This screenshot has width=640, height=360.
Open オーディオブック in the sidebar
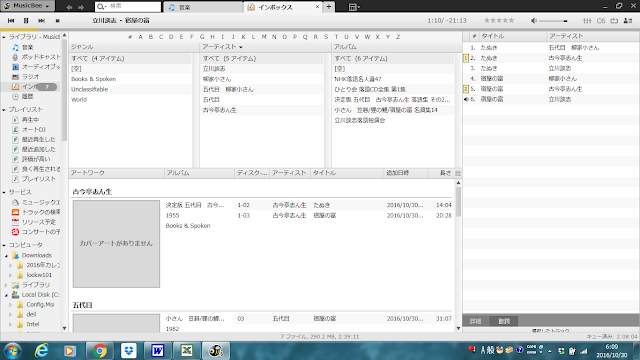(36, 67)
